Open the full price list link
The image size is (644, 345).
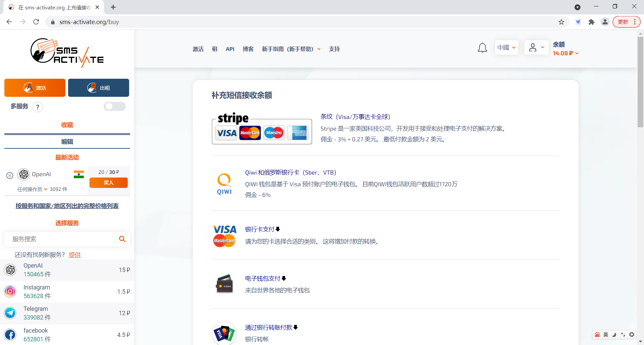(67, 206)
